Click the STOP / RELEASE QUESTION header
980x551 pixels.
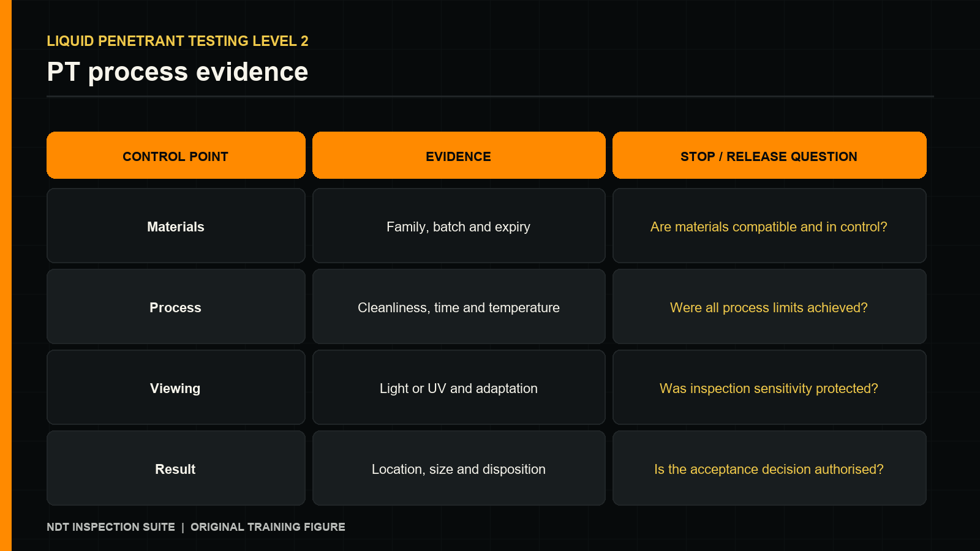click(x=769, y=156)
